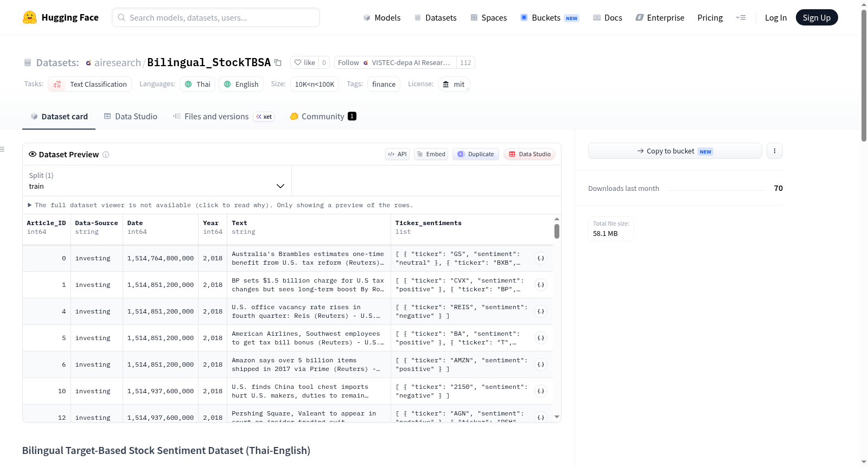
Task: Open the three-dot more options button
Action: coord(775,151)
